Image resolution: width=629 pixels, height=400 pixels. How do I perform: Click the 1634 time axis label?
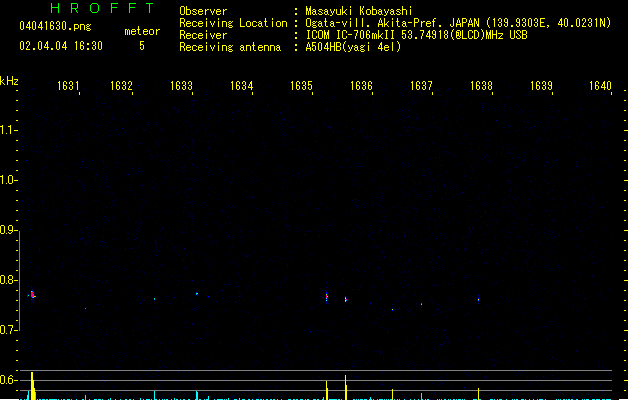coord(241,86)
